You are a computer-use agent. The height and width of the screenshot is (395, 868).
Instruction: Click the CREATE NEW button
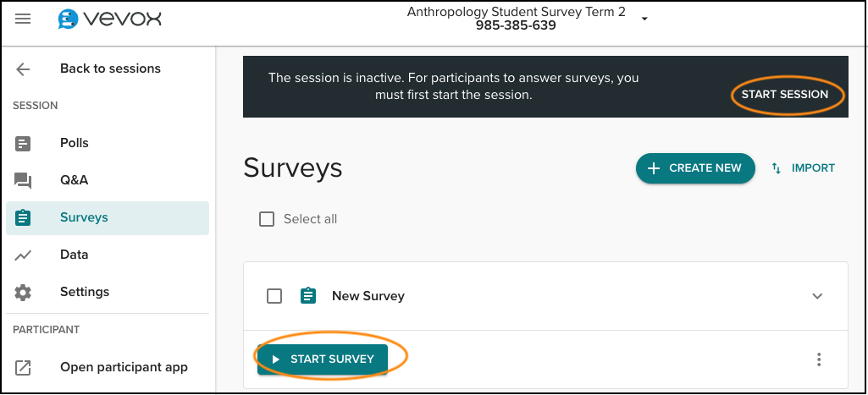[695, 168]
